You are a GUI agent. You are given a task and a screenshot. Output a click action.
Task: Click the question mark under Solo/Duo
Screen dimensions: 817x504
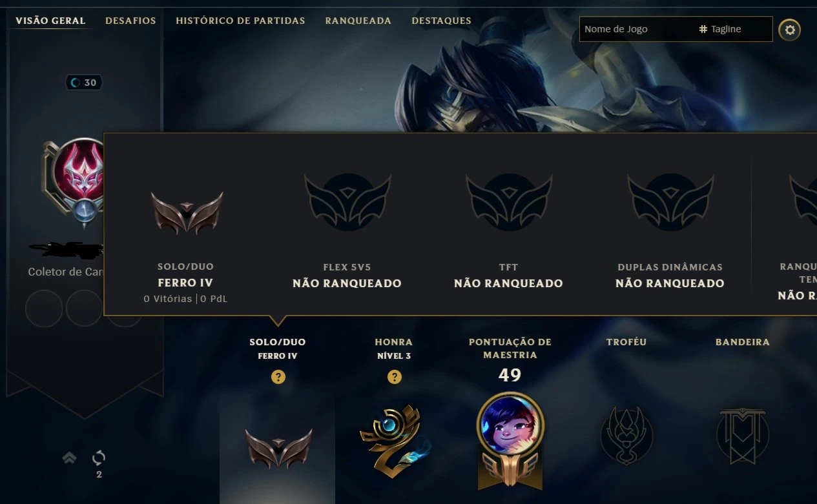pyautogui.click(x=278, y=377)
